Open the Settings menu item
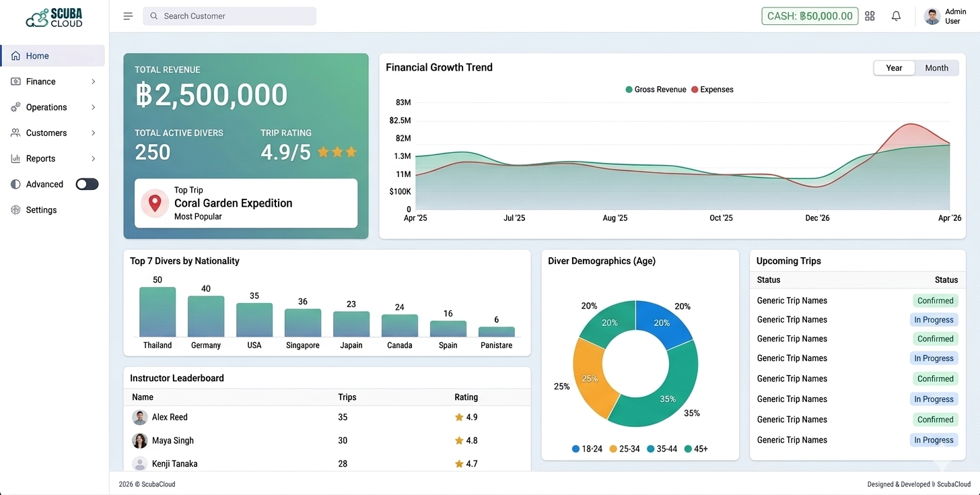The height and width of the screenshot is (495, 980). pyautogui.click(x=53, y=209)
